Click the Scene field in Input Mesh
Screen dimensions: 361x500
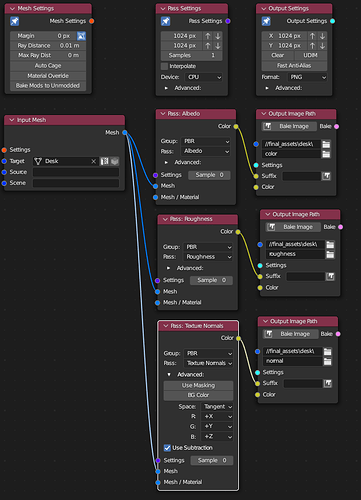point(76,183)
